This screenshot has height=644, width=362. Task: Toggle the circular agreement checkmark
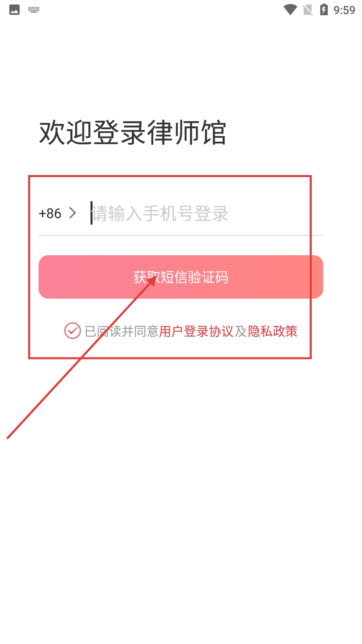tap(72, 331)
